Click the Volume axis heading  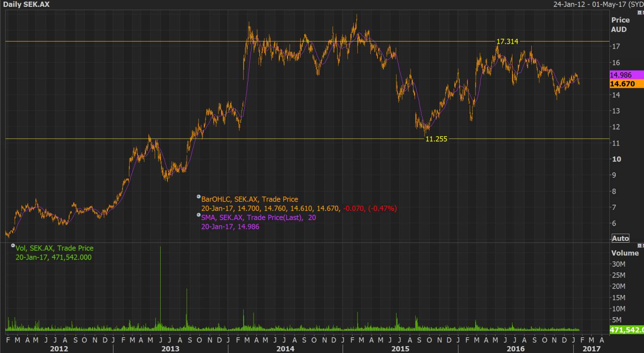coord(625,253)
